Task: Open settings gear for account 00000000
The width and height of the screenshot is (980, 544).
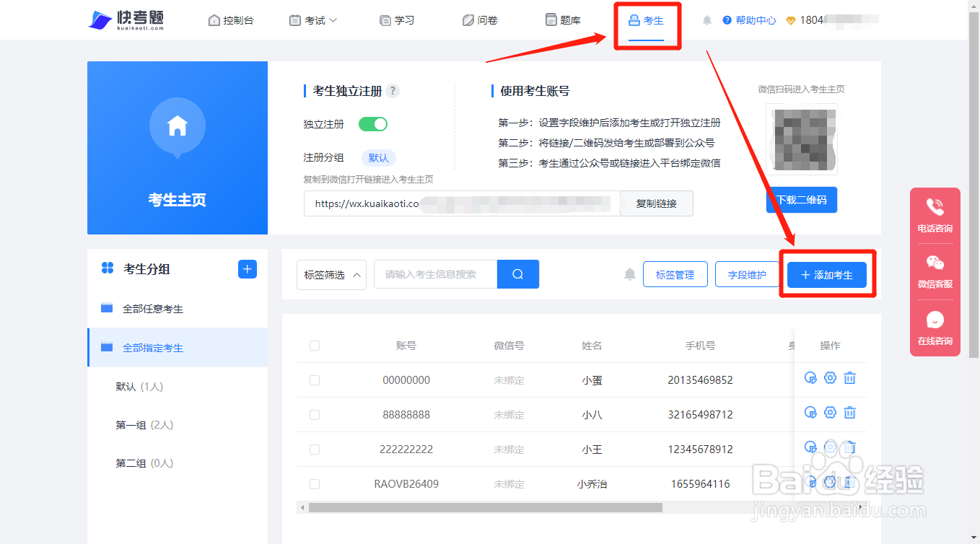Action: point(830,377)
